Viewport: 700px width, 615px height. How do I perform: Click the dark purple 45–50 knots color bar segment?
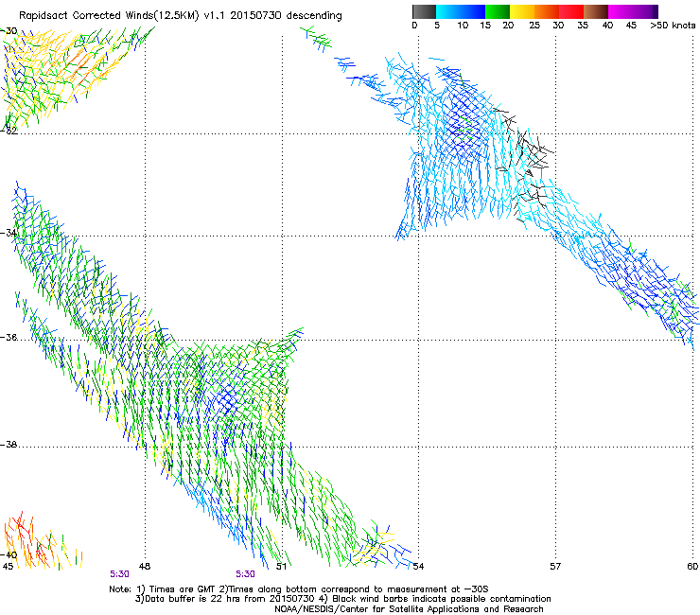point(645,11)
